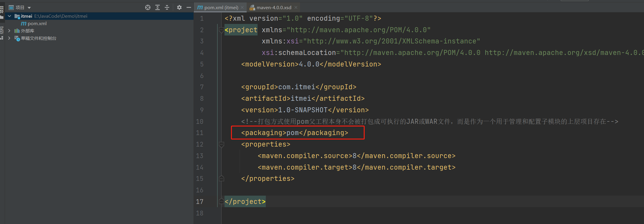Image resolution: width=644 pixels, height=224 pixels.
Task: Click the Chinese comment on line 10
Action: pos(430,121)
